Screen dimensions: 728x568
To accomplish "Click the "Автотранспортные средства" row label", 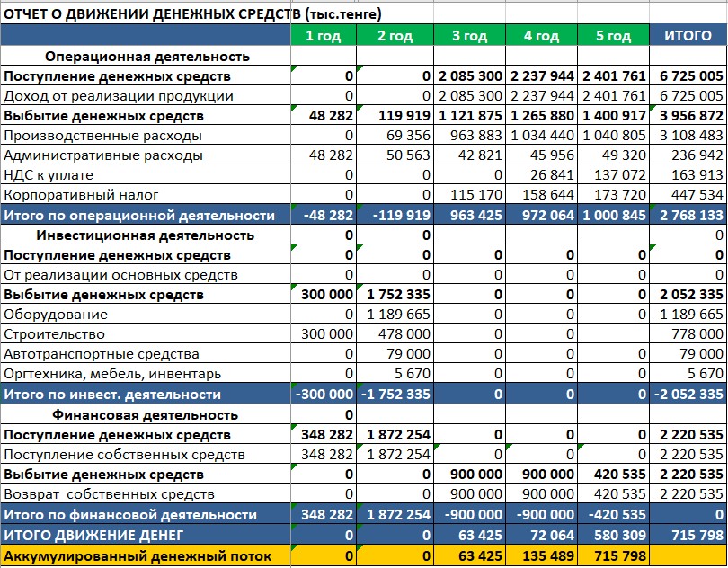I will pyautogui.click(x=102, y=354).
